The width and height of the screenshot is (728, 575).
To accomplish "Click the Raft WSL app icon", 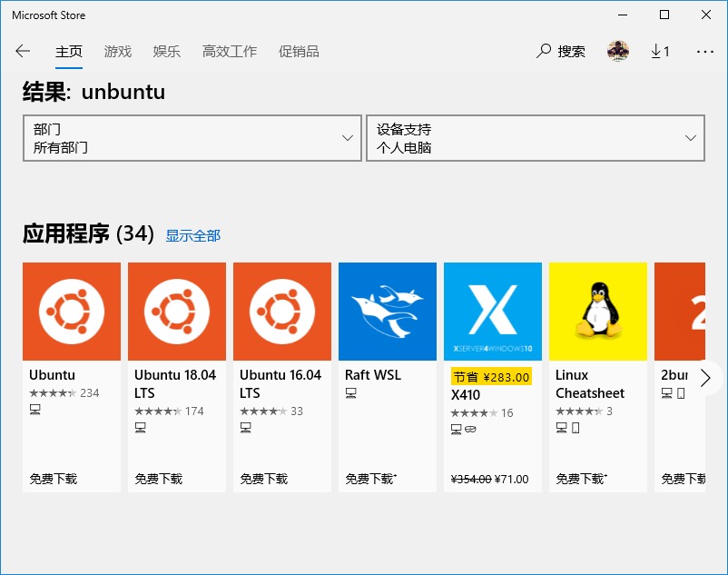I will (x=388, y=312).
